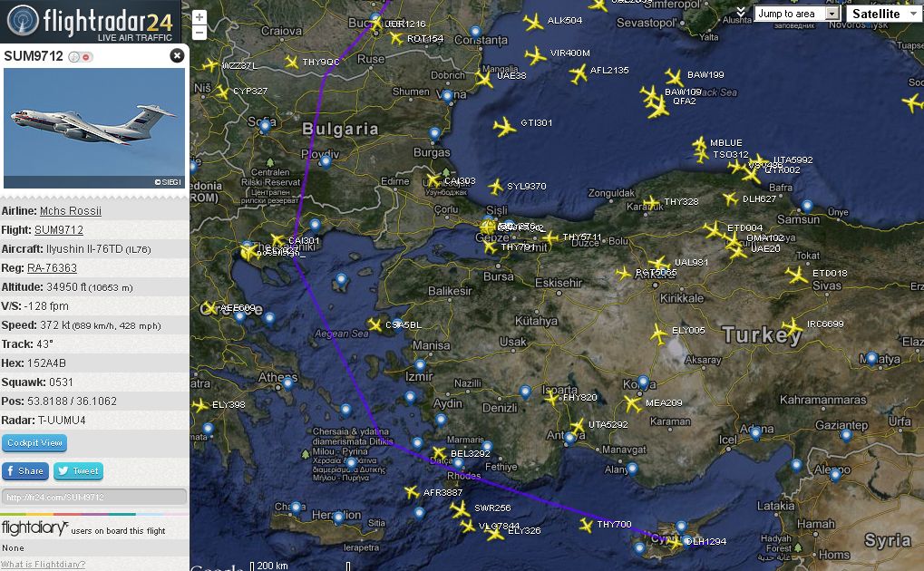
Task: Click the airport pin at Heraklion
Action: point(337,518)
